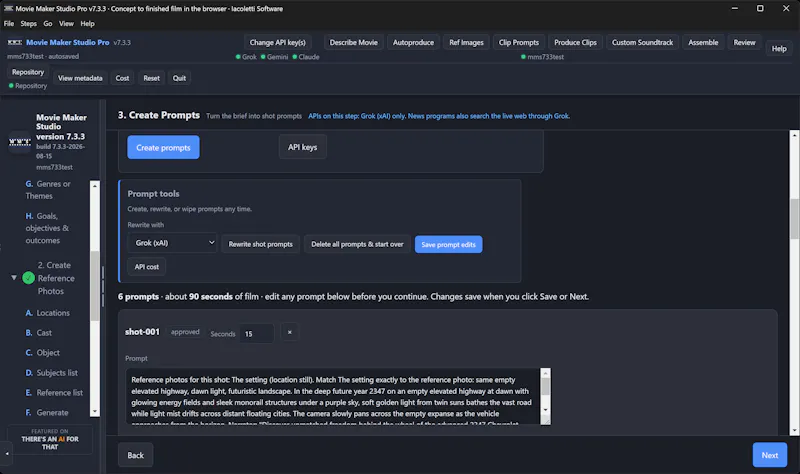Click Change API key(s) button
The width and height of the screenshot is (800, 474).
click(x=278, y=42)
